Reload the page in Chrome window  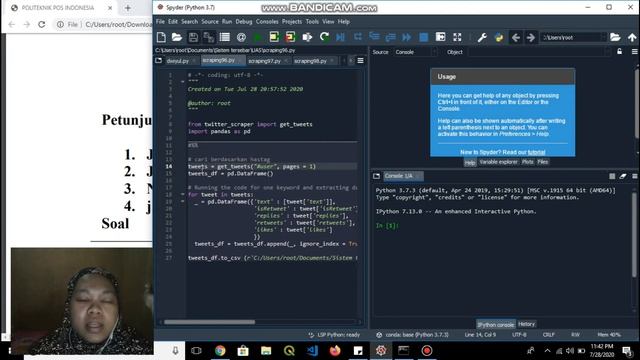(42, 24)
